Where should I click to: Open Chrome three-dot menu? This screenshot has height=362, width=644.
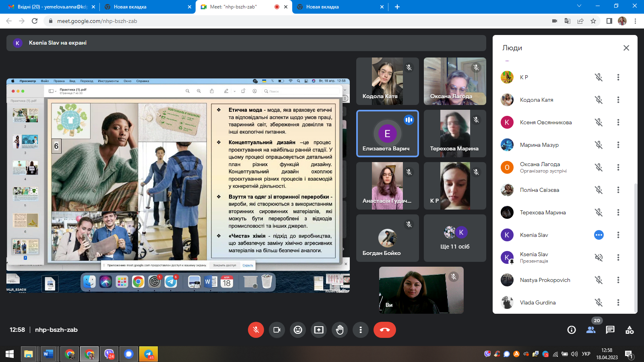click(635, 21)
